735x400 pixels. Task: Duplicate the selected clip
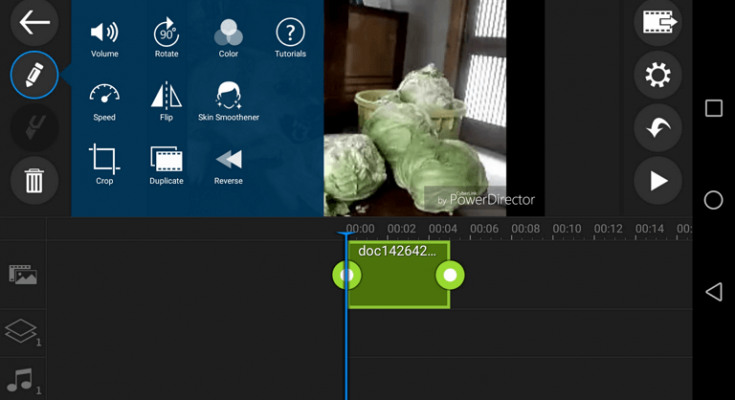pos(166,164)
